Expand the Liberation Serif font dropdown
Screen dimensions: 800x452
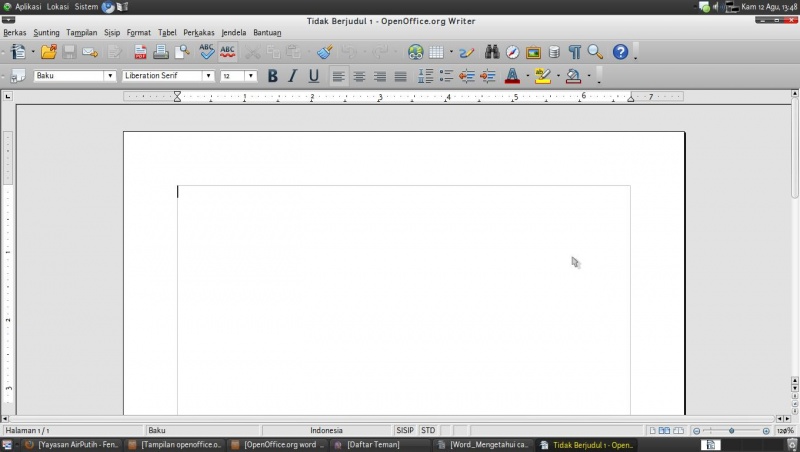tap(209, 76)
